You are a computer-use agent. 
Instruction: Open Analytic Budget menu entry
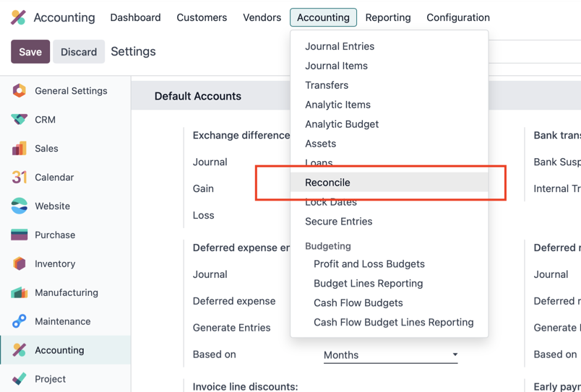pyautogui.click(x=390, y=124)
